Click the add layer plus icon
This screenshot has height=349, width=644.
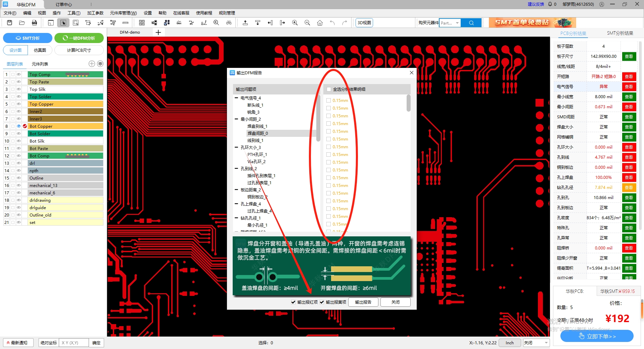coord(92,64)
